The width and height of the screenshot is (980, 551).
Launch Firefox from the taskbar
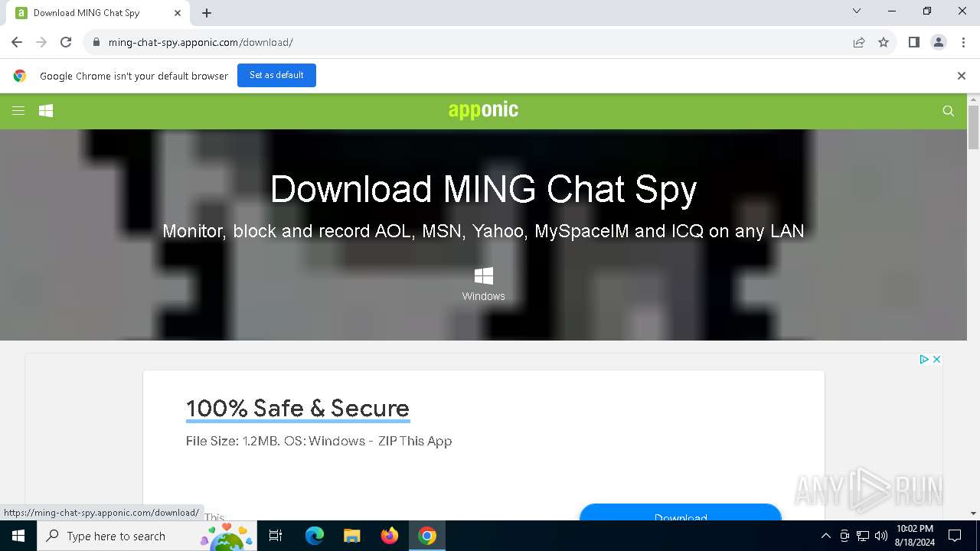click(390, 536)
